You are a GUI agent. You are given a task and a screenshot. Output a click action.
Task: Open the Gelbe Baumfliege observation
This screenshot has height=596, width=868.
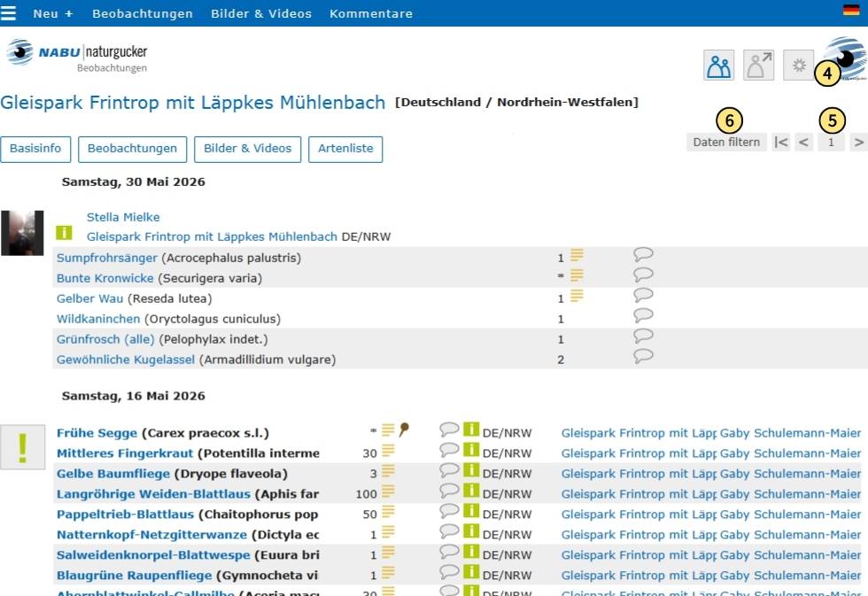[x=113, y=475]
